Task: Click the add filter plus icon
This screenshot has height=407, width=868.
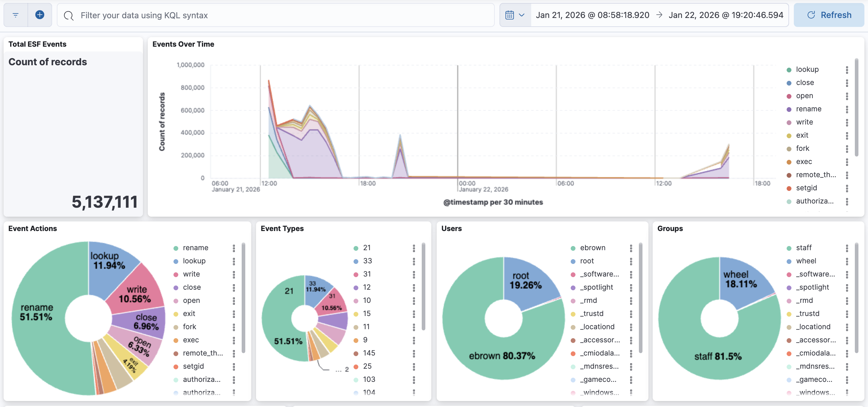Action: point(40,15)
